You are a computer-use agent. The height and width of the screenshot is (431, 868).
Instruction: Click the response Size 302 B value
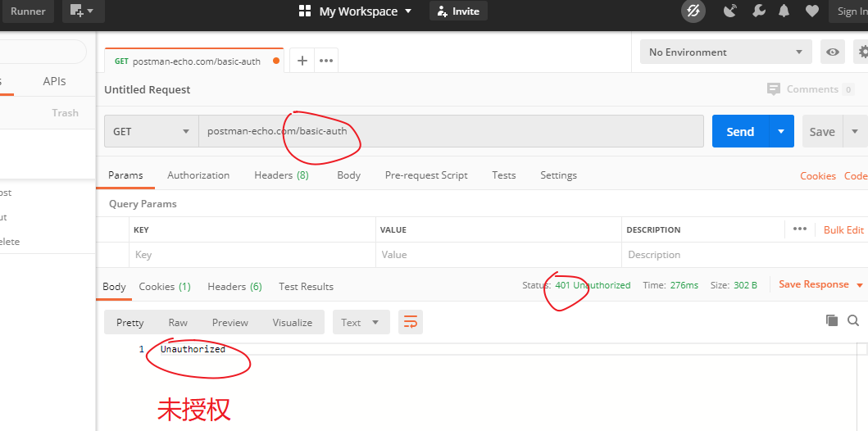pyautogui.click(x=746, y=285)
